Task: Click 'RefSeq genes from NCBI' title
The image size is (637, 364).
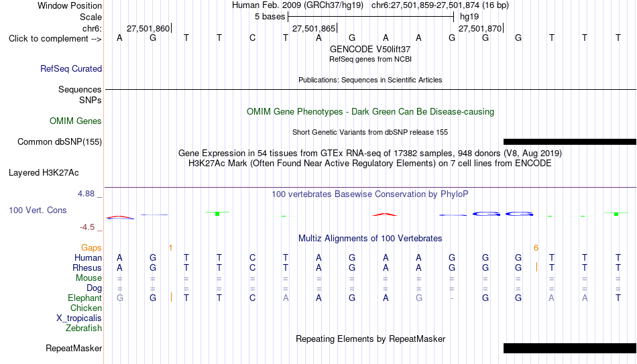Action: click(x=370, y=59)
